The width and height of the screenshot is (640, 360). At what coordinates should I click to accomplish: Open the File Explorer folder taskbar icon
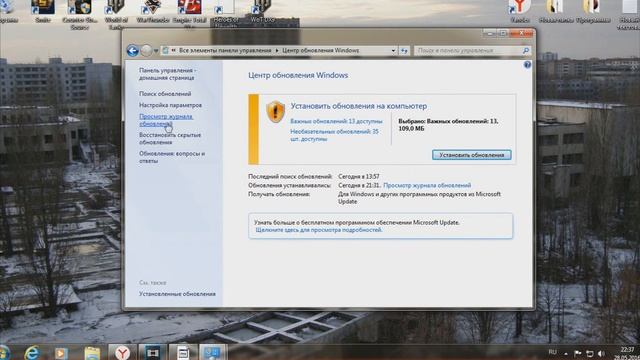pyautogui.click(x=92, y=353)
